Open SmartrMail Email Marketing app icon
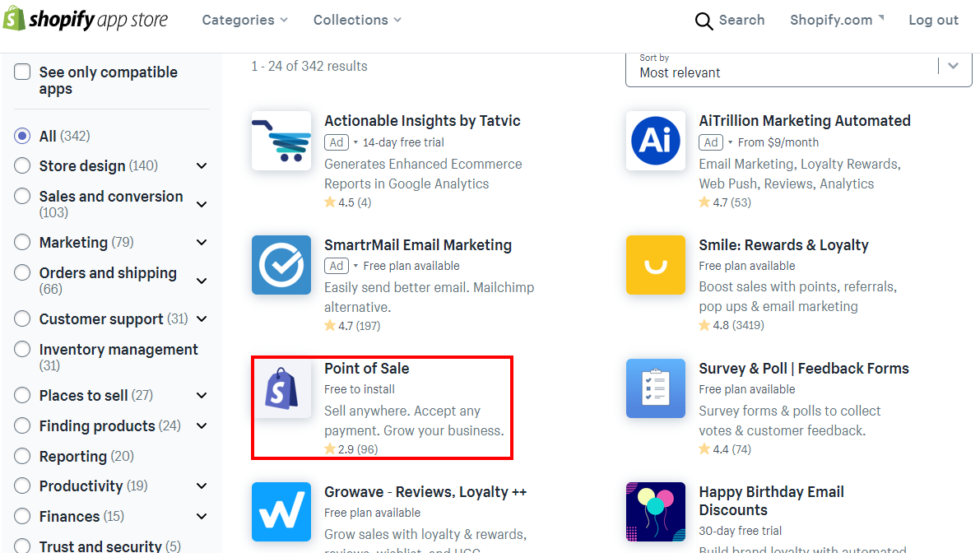The height and width of the screenshot is (553, 980). click(281, 265)
